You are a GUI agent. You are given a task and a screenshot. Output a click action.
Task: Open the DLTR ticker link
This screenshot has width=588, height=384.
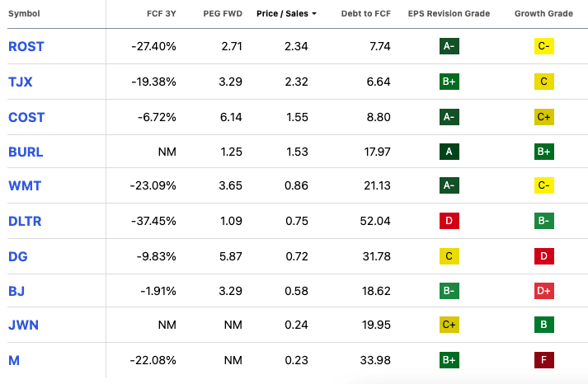[x=26, y=221]
